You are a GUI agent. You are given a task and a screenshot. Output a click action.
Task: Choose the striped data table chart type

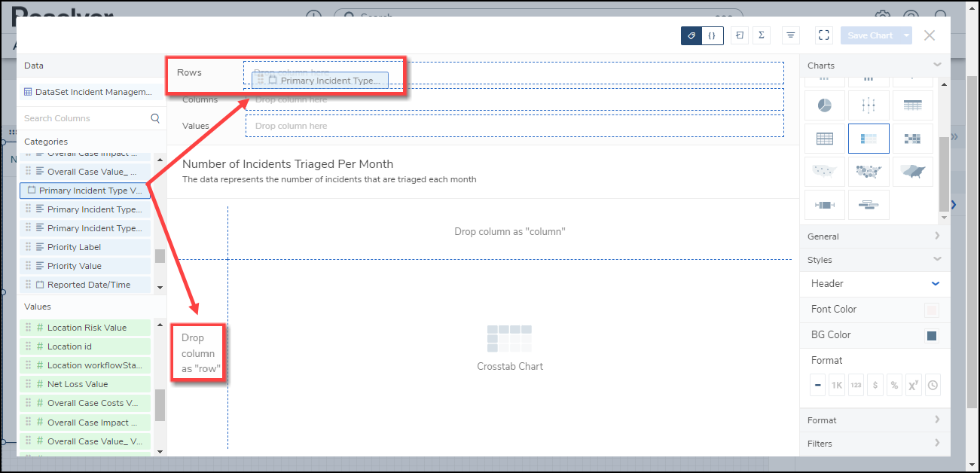click(x=912, y=105)
